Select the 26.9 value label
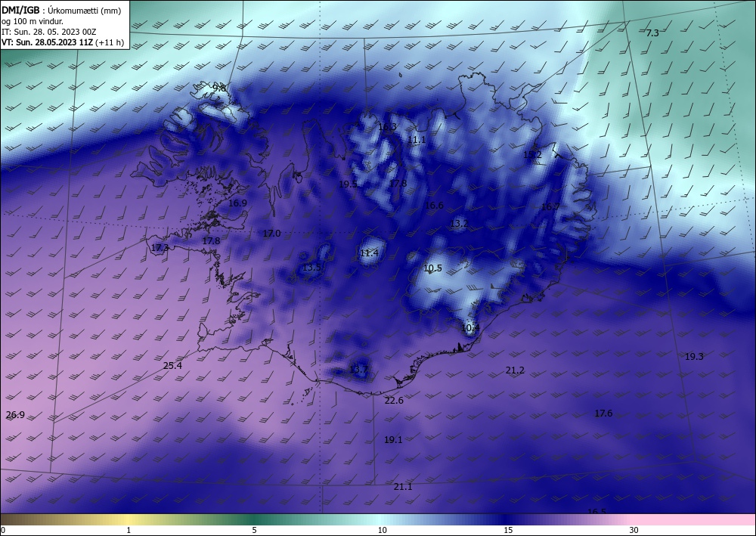This screenshot has width=756, height=536. tap(15, 415)
